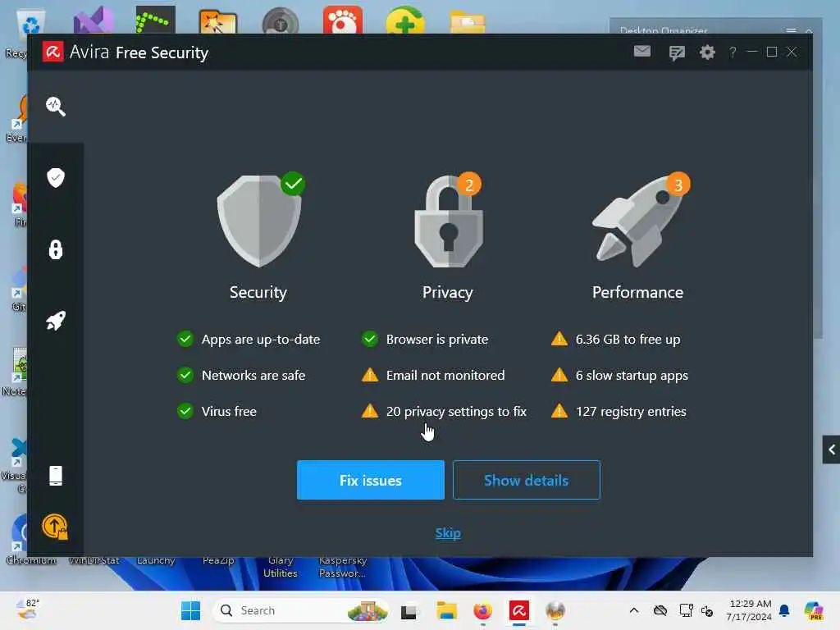Image resolution: width=840 pixels, height=630 pixels.
Task: Open Firefox from taskbar
Action: click(x=482, y=610)
